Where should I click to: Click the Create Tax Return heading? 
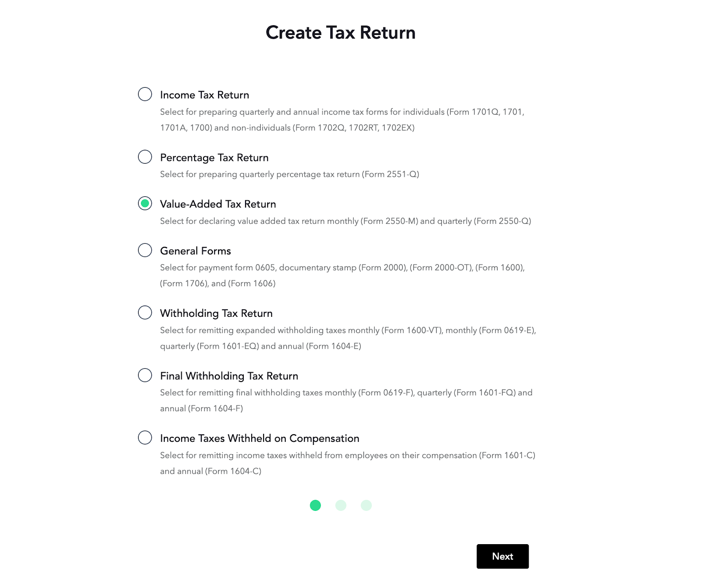(340, 32)
